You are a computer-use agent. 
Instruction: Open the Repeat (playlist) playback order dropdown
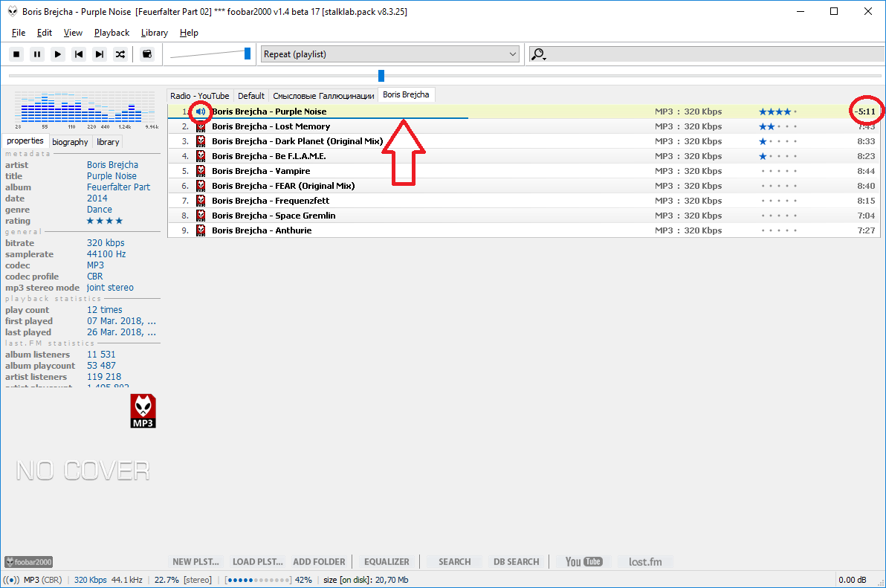click(x=389, y=54)
